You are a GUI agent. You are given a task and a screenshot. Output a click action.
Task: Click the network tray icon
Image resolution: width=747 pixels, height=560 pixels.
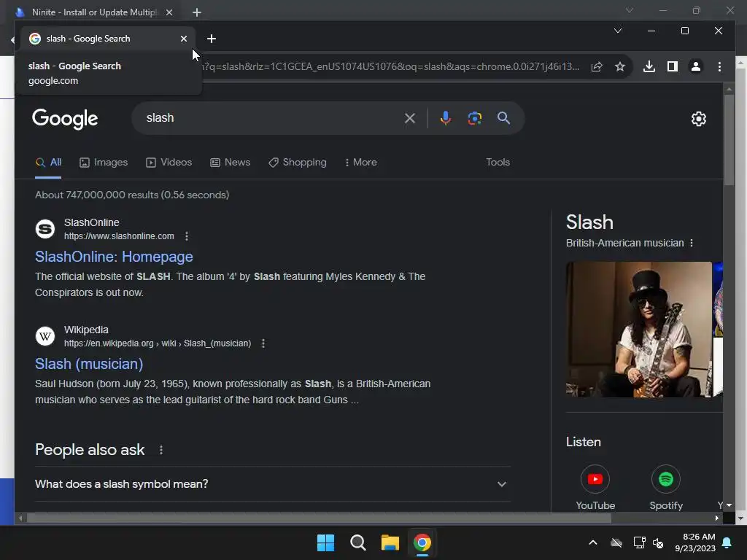tap(639, 542)
